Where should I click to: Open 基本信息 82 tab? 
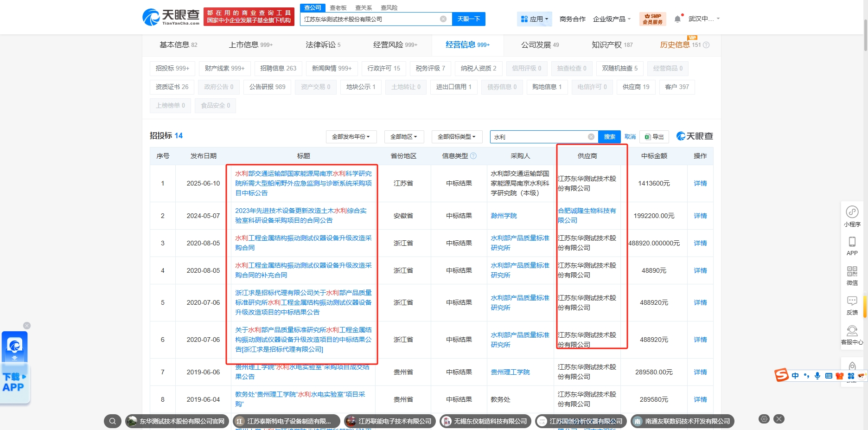point(179,45)
